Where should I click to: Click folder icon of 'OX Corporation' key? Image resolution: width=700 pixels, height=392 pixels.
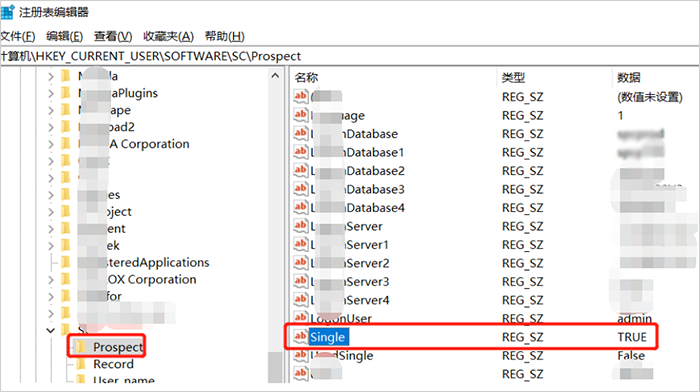tap(66, 279)
